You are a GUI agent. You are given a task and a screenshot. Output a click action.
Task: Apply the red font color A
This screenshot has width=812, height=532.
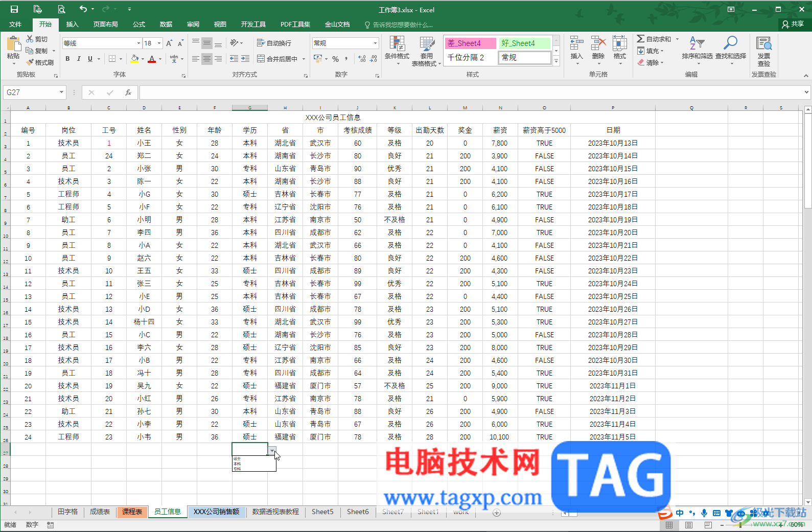[x=152, y=59]
